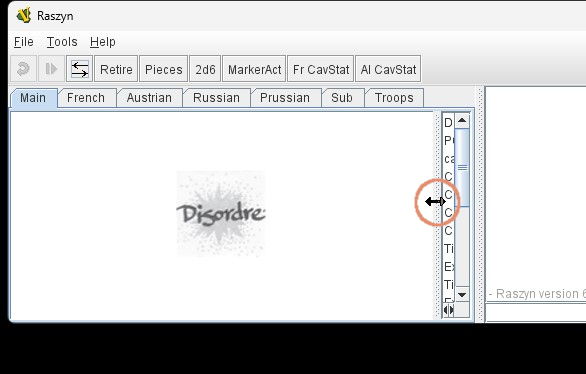This screenshot has height=374, width=586.
Task: Click the vertical scrollbar thumb in list
Action: pyautogui.click(x=462, y=167)
